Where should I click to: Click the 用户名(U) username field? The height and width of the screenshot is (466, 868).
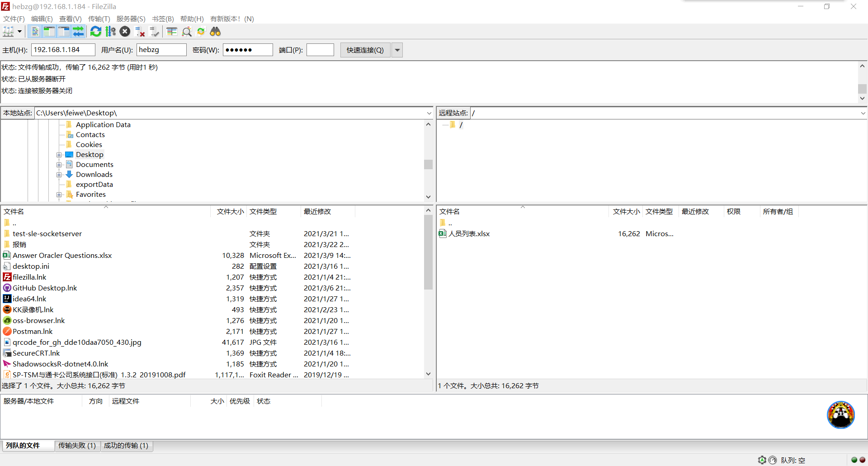[x=161, y=50]
